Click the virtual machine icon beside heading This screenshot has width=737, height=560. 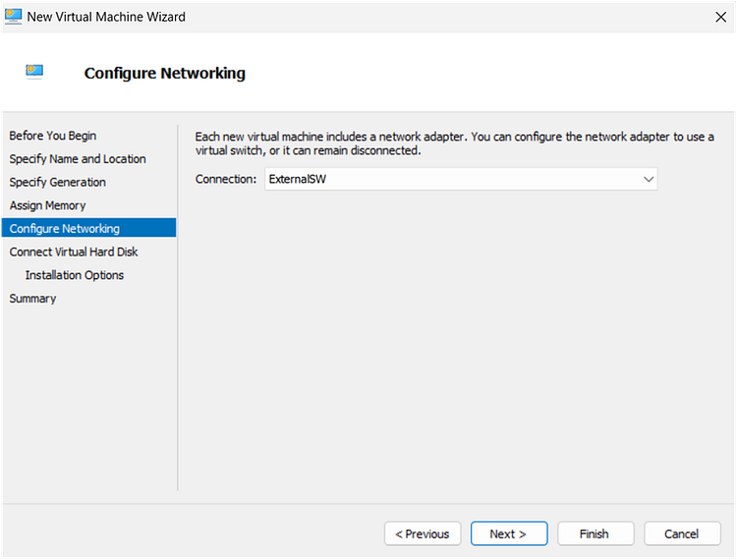point(34,72)
